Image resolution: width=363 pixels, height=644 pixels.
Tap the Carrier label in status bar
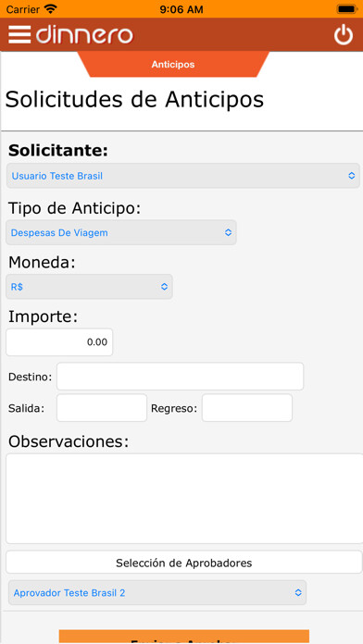click(23, 9)
